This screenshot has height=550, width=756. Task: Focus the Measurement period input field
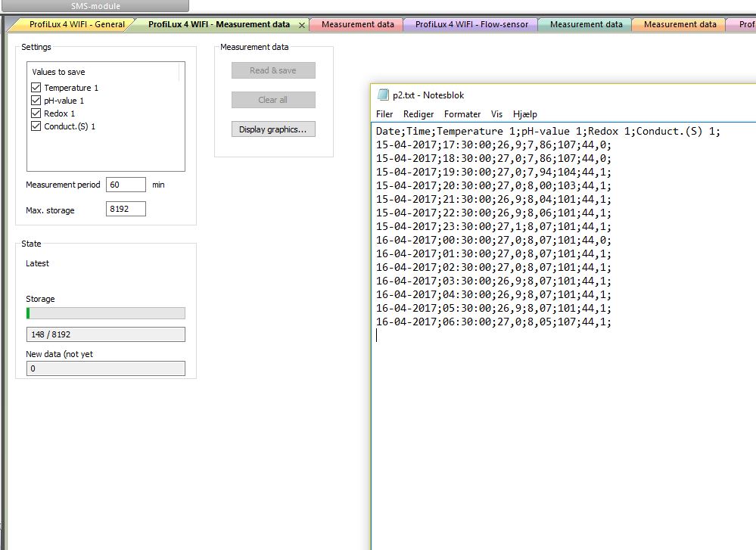(x=126, y=185)
